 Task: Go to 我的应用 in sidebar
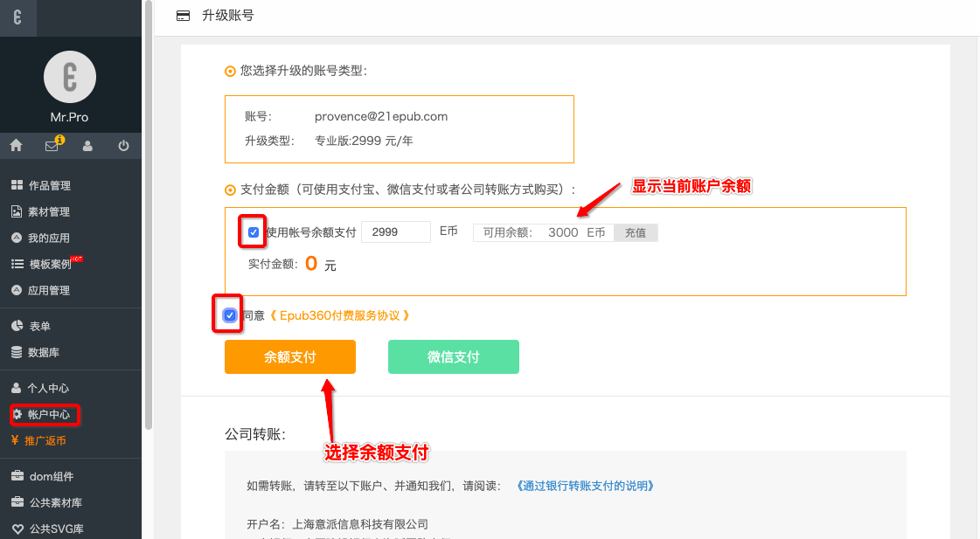49,238
